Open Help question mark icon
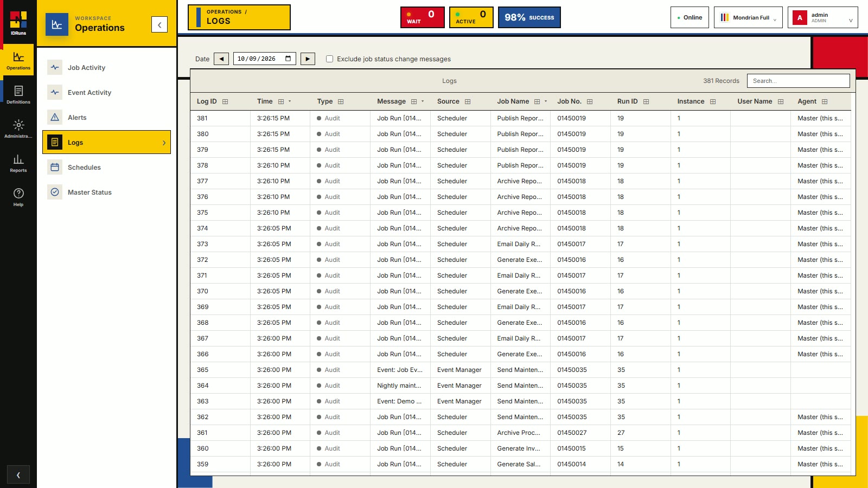This screenshot has width=868, height=488. click(x=18, y=197)
